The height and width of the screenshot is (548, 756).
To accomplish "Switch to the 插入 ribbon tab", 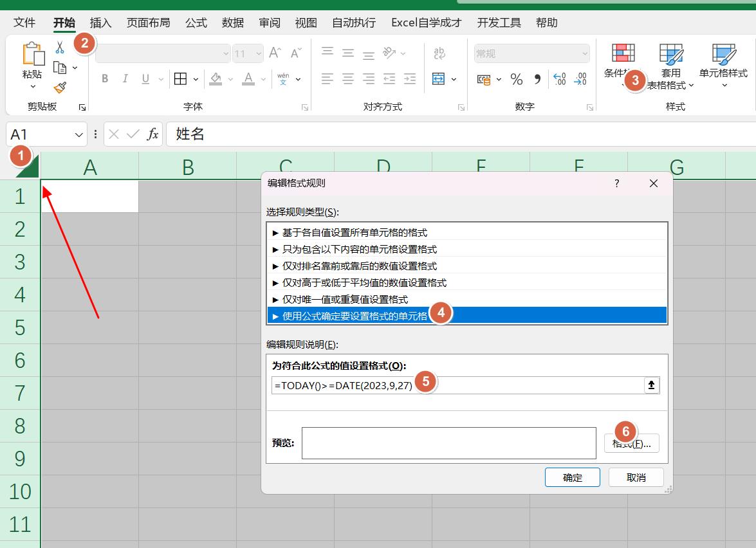I will tap(100, 23).
